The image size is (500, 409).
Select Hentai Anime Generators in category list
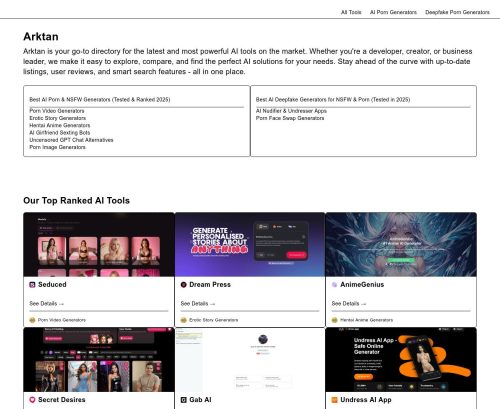(60, 125)
